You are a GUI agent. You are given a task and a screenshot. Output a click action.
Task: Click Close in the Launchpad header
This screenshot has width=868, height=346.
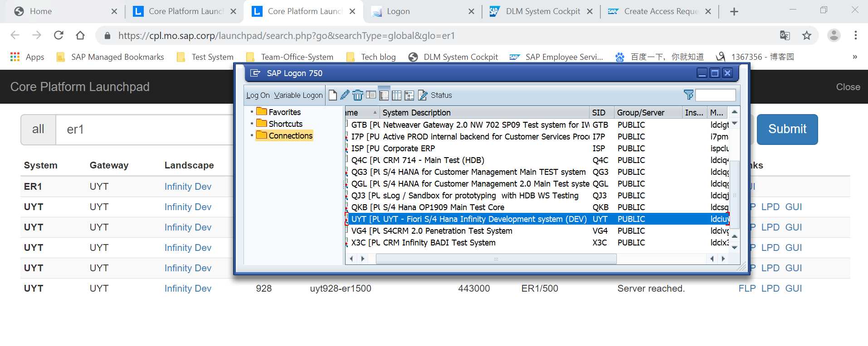pyautogui.click(x=848, y=87)
